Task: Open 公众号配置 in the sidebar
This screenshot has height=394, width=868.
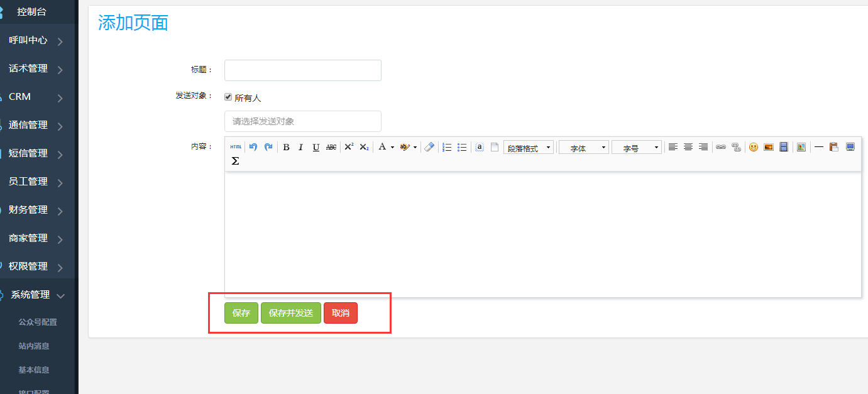Action: click(x=38, y=322)
